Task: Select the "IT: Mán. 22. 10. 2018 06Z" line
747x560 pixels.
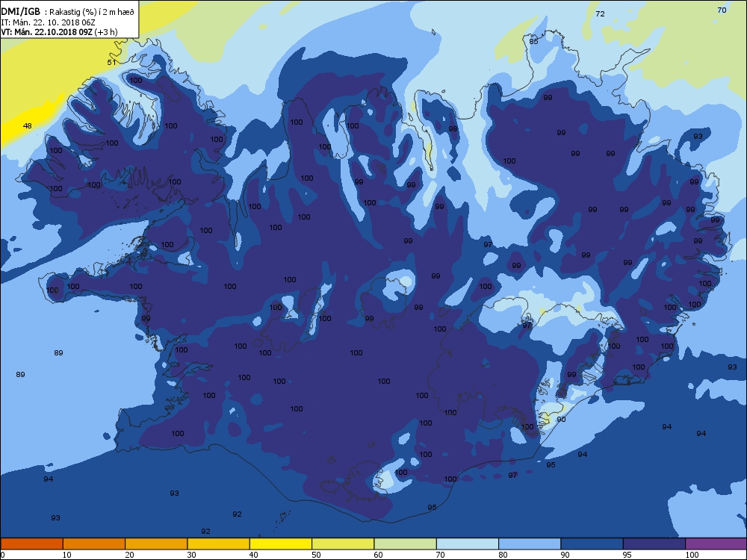Action: tap(48, 22)
